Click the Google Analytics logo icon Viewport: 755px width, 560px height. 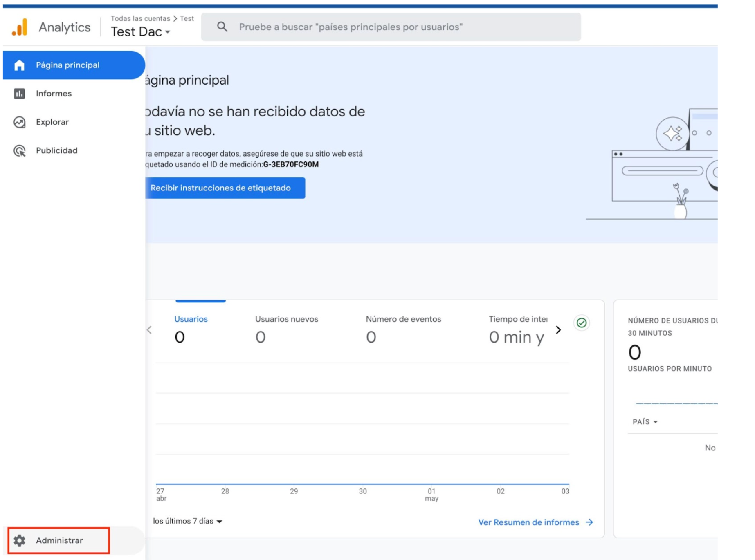click(20, 27)
